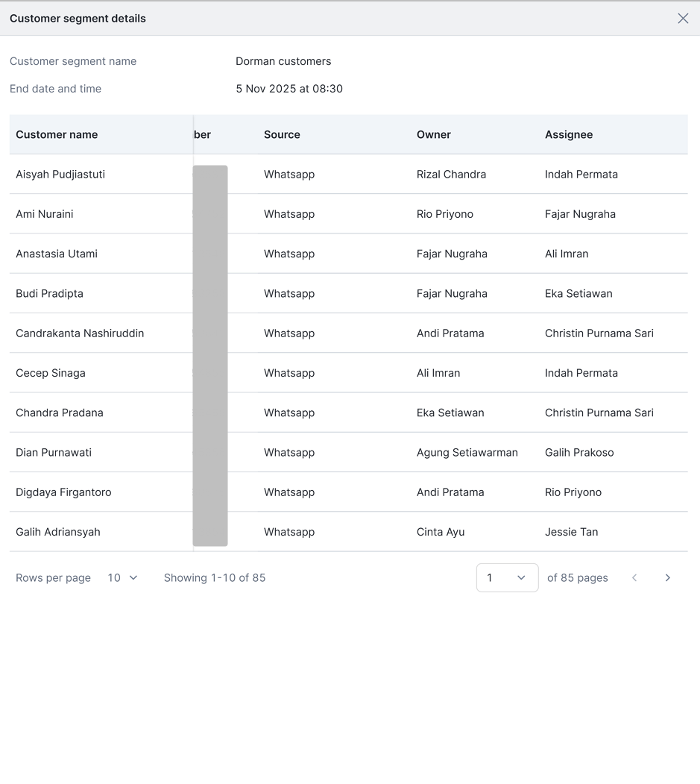700x784 pixels.
Task: Click assignee Galih Prakoso
Action: 579,453
